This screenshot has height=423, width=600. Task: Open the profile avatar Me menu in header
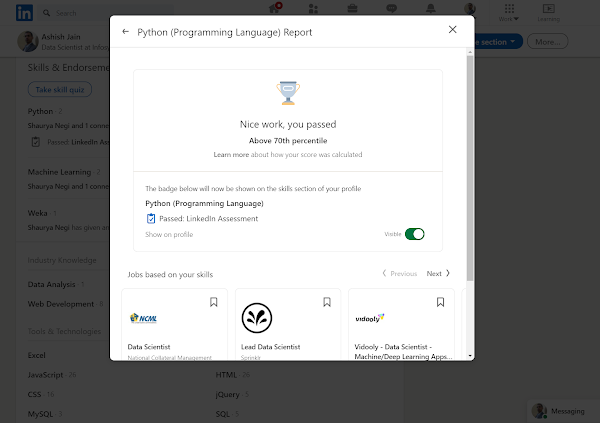(x=470, y=8)
